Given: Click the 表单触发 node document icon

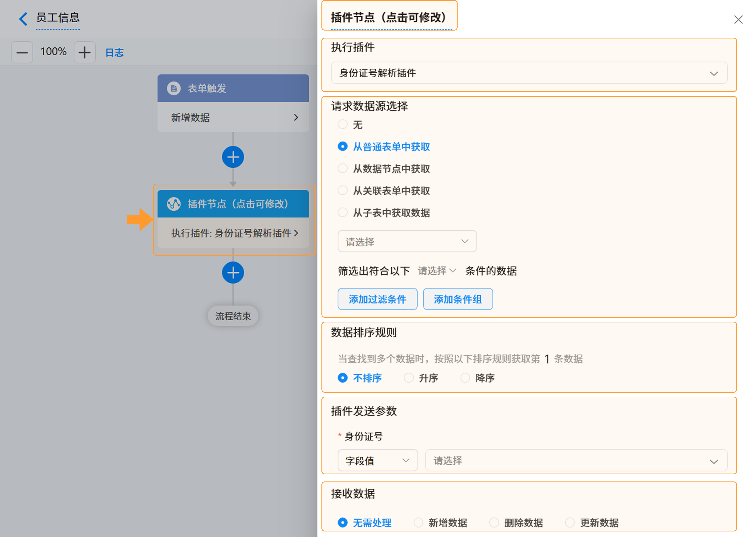Looking at the screenshot, I should pos(173,88).
